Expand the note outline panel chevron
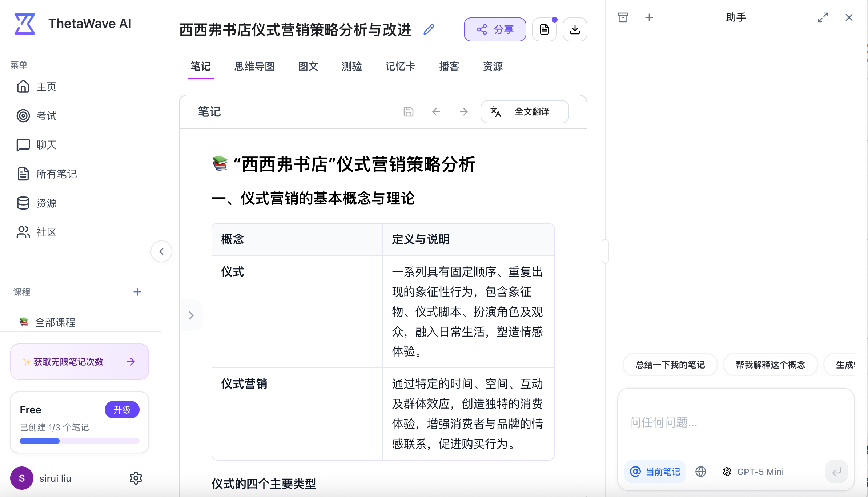Image resolution: width=868 pixels, height=497 pixels. tap(192, 315)
